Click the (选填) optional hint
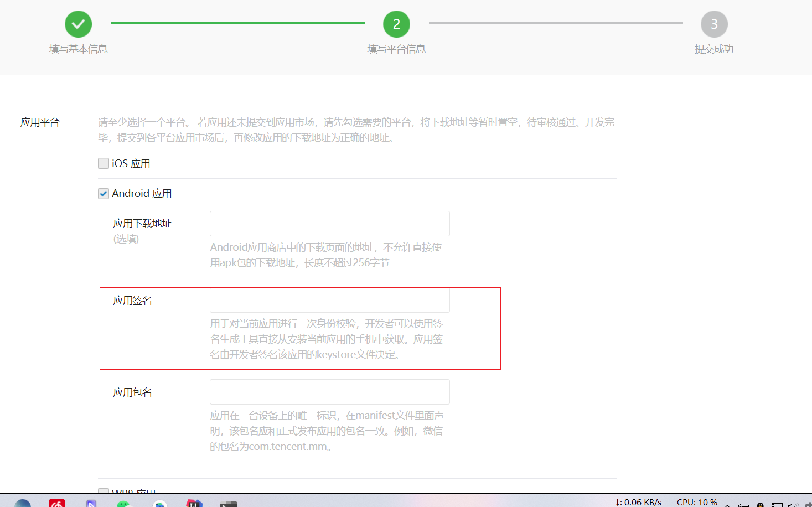Screen dimensions: 812x507 (126, 239)
